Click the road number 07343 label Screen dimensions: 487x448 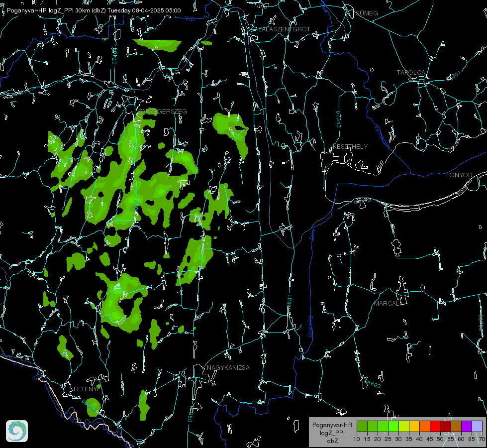click(x=339, y=119)
